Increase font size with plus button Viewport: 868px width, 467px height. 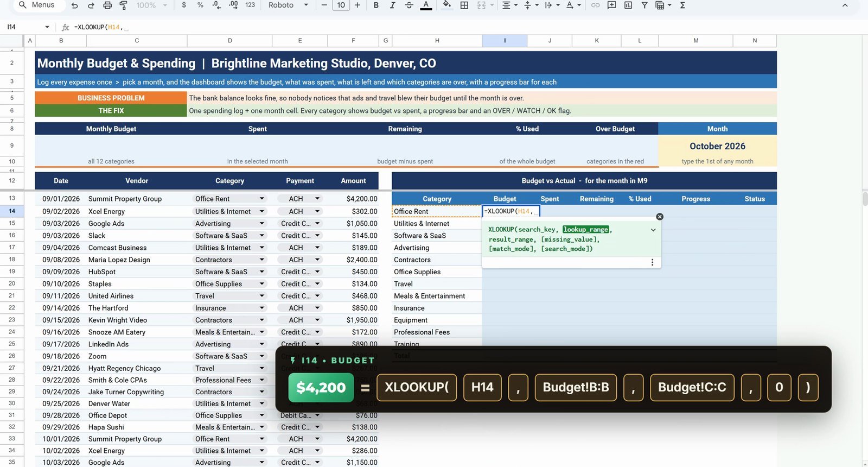pos(358,5)
